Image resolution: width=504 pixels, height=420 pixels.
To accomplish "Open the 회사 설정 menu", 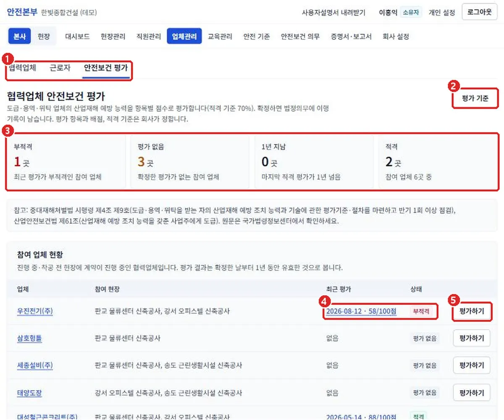I will [396, 37].
